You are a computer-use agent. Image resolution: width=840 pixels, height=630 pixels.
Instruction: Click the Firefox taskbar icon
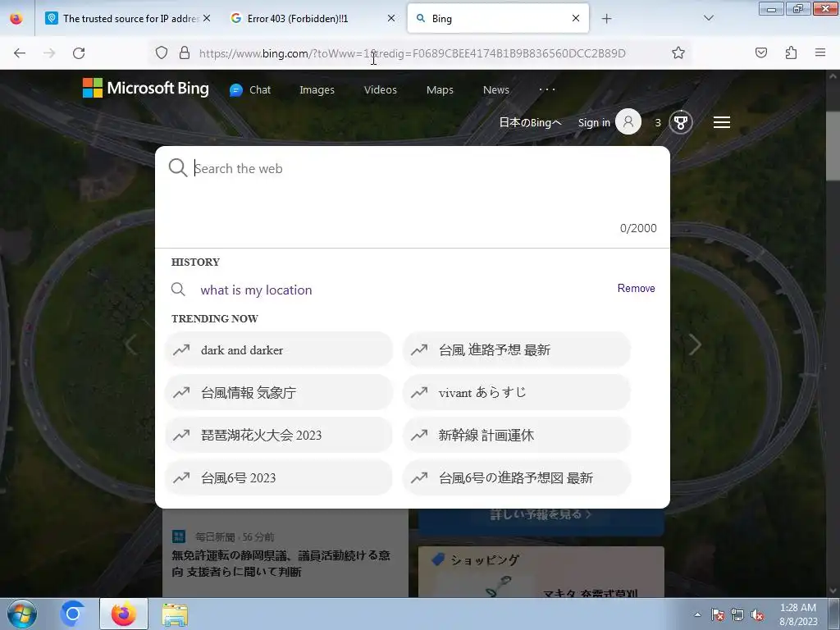point(124,614)
